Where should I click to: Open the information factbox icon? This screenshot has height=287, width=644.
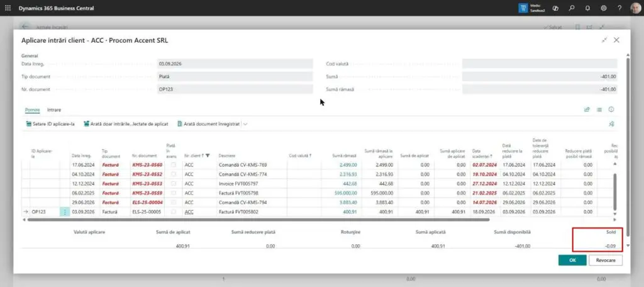(611, 110)
